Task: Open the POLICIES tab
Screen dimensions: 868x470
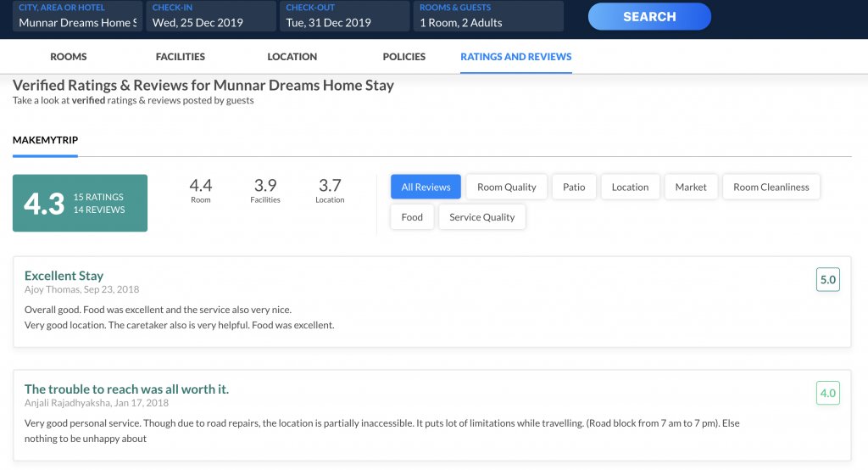Action: [404, 57]
